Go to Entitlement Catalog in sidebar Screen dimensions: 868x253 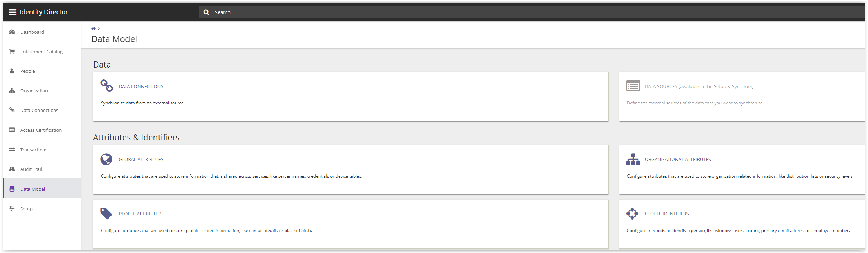pos(41,52)
